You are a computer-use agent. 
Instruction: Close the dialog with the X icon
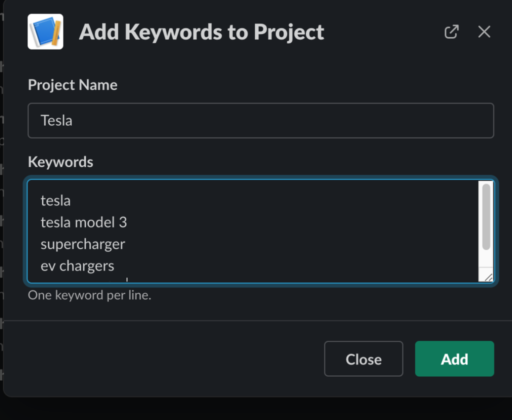[484, 31]
